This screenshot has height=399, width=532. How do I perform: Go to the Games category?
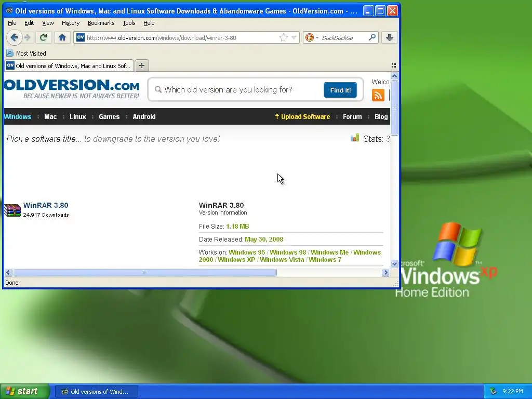point(109,116)
